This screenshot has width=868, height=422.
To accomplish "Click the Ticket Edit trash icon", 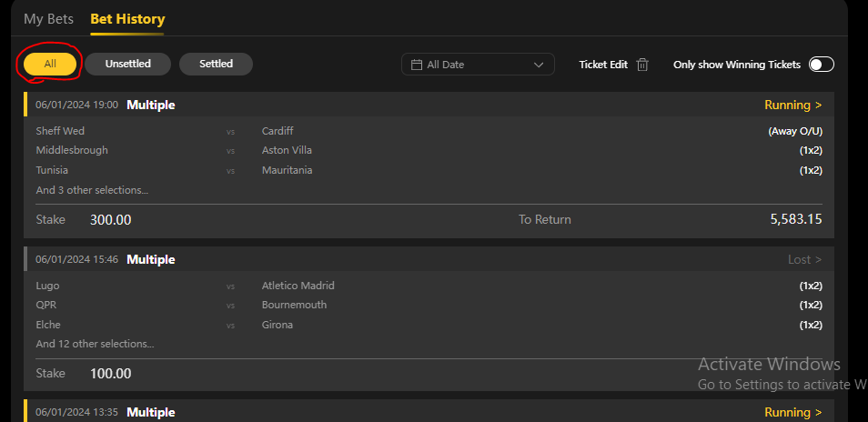I will coord(642,65).
